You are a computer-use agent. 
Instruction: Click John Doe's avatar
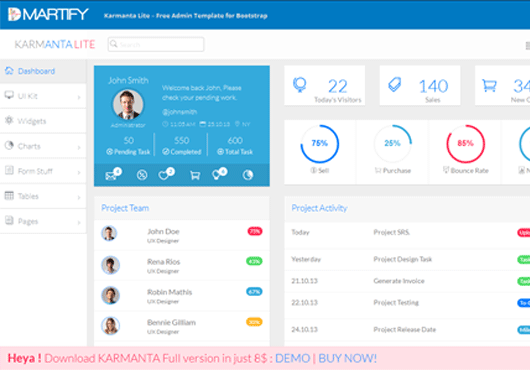pos(109,233)
